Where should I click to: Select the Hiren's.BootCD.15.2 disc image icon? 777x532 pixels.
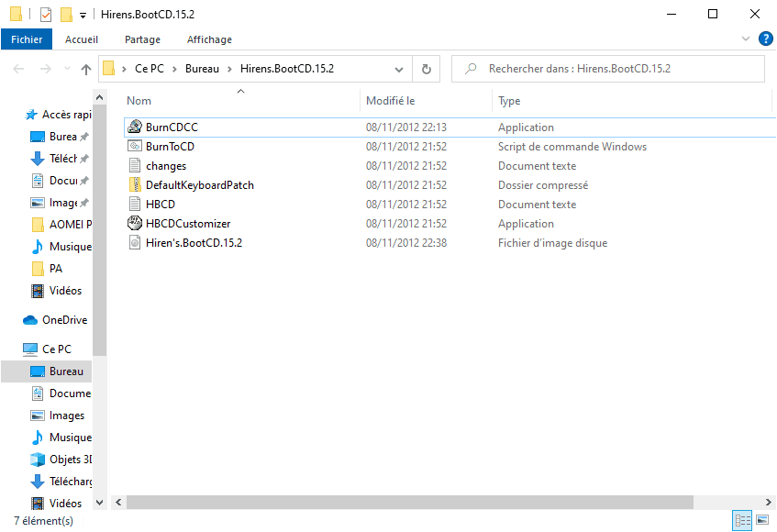click(x=135, y=243)
